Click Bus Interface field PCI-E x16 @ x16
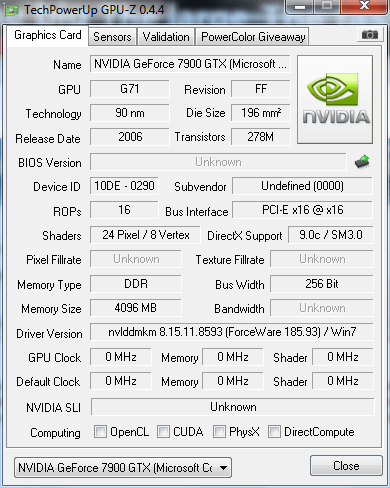The height and width of the screenshot is (488, 390). tap(302, 210)
